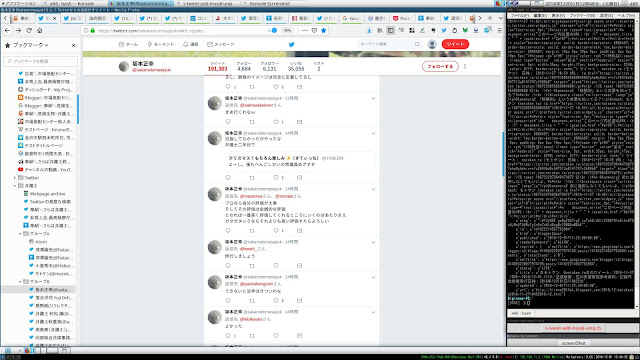
Task: Click the bookmarks search field in sidebar
Action: click(x=40, y=61)
